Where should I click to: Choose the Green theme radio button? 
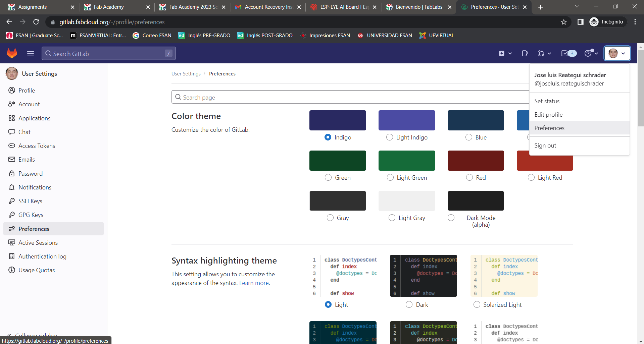pos(328,177)
